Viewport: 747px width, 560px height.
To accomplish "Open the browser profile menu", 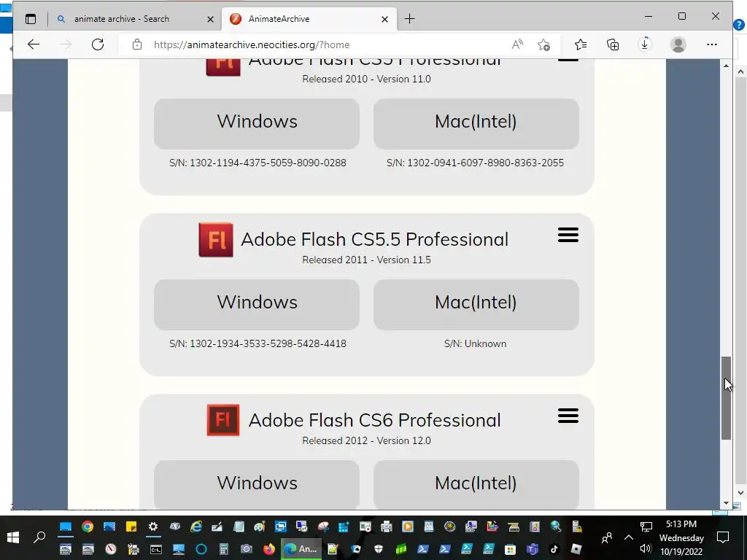I will click(x=678, y=44).
